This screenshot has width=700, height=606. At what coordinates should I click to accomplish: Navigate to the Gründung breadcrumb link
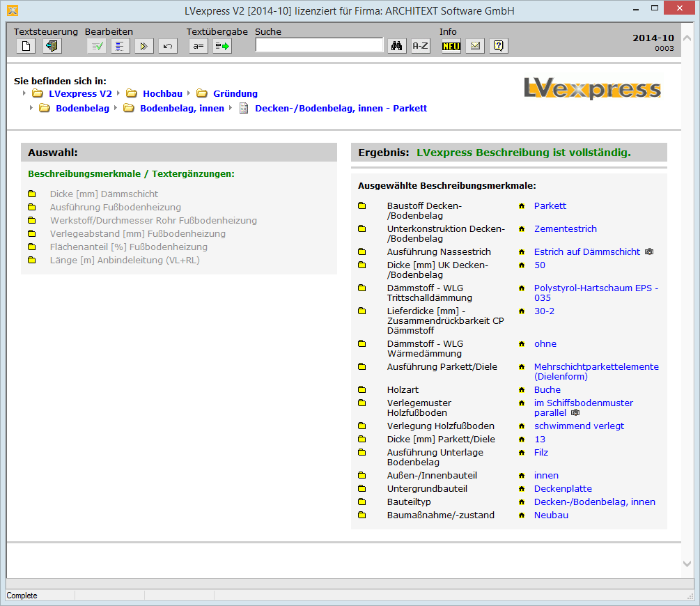coord(235,94)
